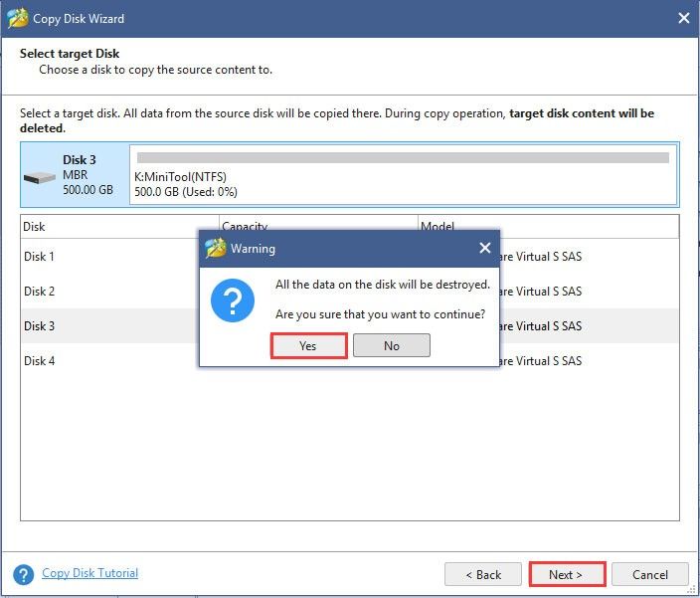The width and height of the screenshot is (700, 598).
Task: Click the Copy Disk Wizard app icon
Action: click(18, 18)
